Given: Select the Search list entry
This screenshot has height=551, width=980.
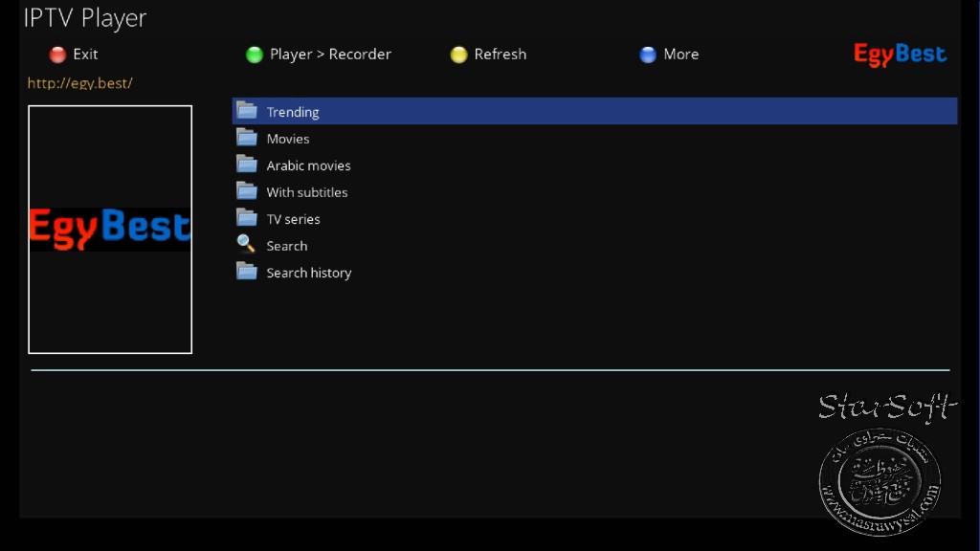Looking at the screenshot, I should click(594, 246).
